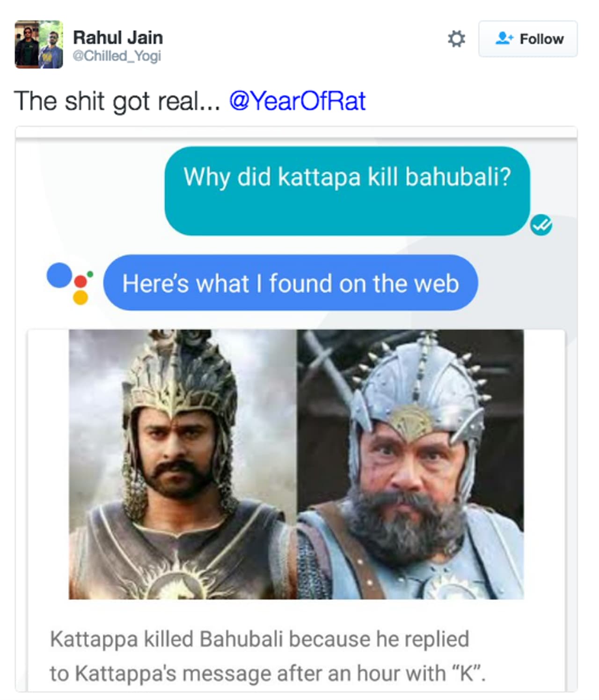Screen dimensions: 599x700
Task: Open the left photo of gold-helmeted warrior
Action: point(183,464)
